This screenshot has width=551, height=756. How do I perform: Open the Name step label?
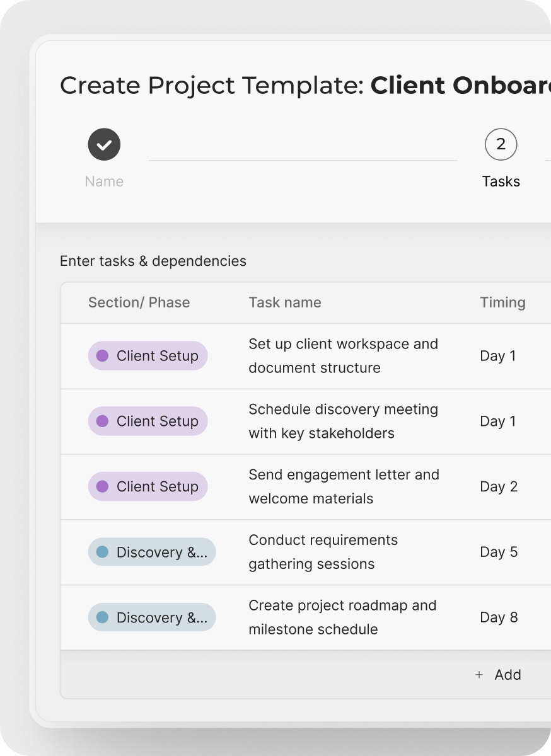104,181
